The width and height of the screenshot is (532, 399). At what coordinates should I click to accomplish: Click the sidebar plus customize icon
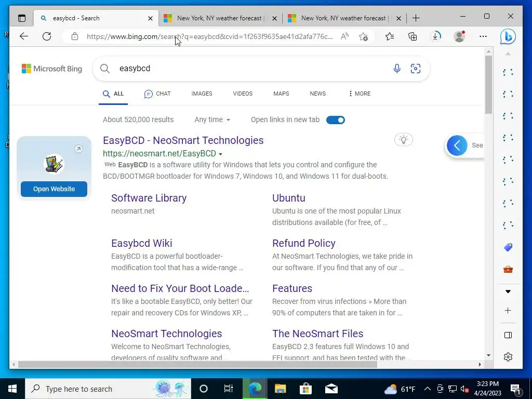coord(508,311)
